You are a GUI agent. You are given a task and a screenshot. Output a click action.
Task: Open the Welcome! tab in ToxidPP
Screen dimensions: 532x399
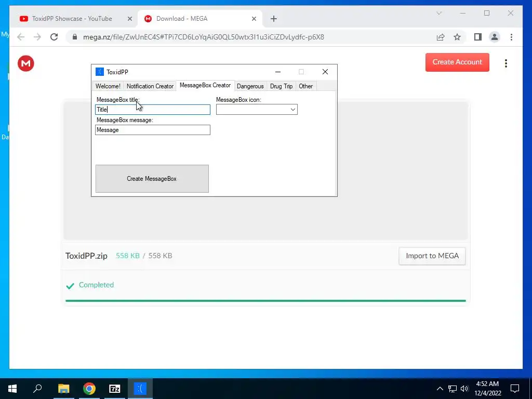tap(108, 86)
